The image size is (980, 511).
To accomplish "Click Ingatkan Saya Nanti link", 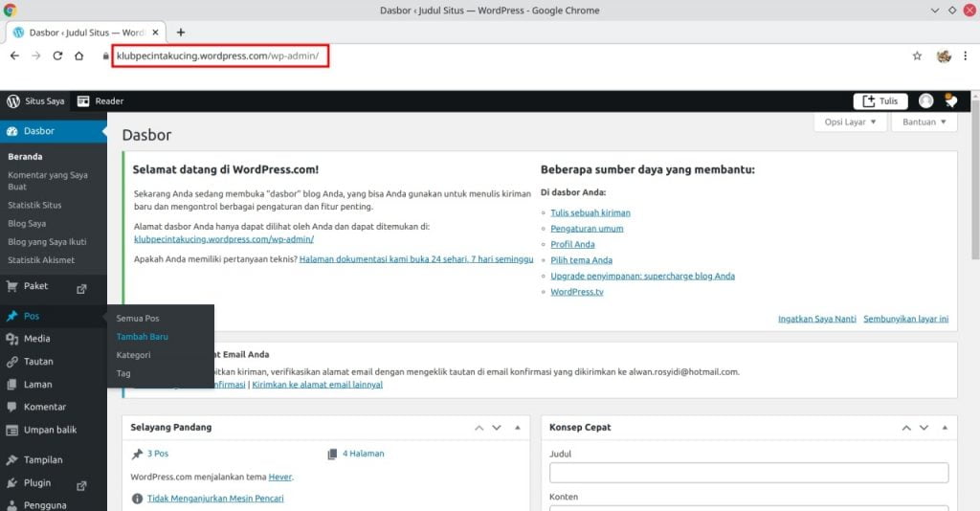I will click(x=817, y=319).
